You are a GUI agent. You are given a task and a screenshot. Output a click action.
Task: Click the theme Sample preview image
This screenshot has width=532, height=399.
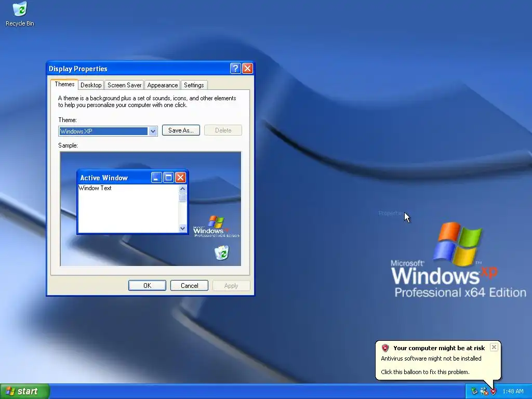[151, 209]
